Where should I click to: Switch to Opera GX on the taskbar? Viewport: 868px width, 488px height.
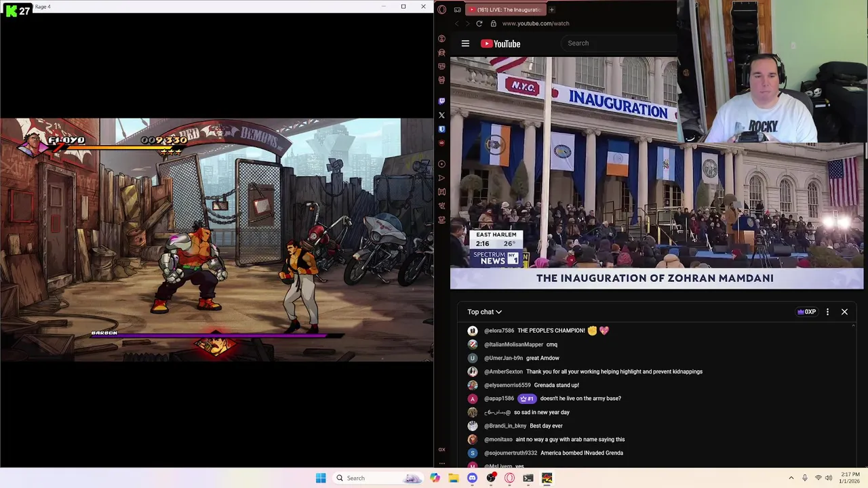[509, 478]
